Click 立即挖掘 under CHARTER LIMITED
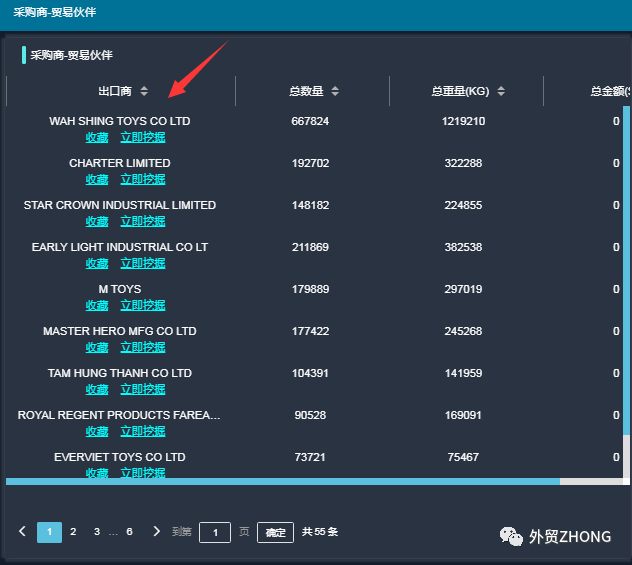The height and width of the screenshot is (565, 632). click(x=143, y=179)
